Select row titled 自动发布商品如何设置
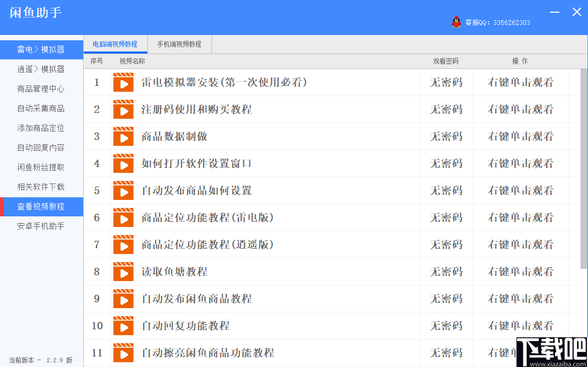Viewport: 588px width, 367px height. (x=332, y=190)
